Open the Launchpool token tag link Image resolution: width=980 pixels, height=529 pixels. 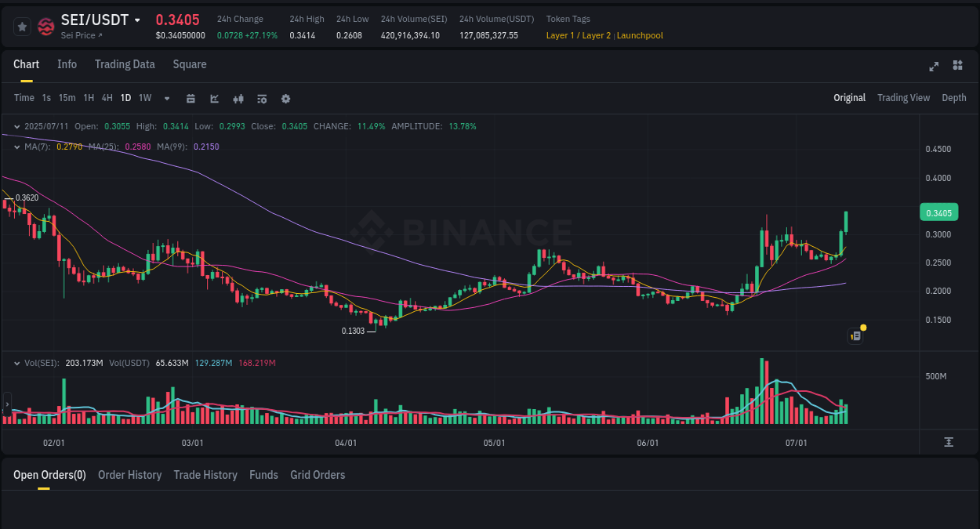coord(640,35)
